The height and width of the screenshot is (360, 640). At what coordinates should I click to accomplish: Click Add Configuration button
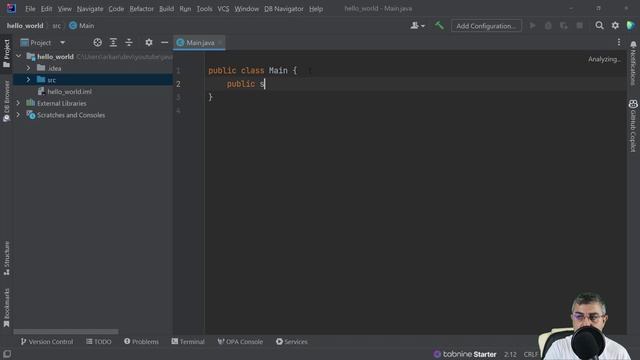[x=486, y=26]
